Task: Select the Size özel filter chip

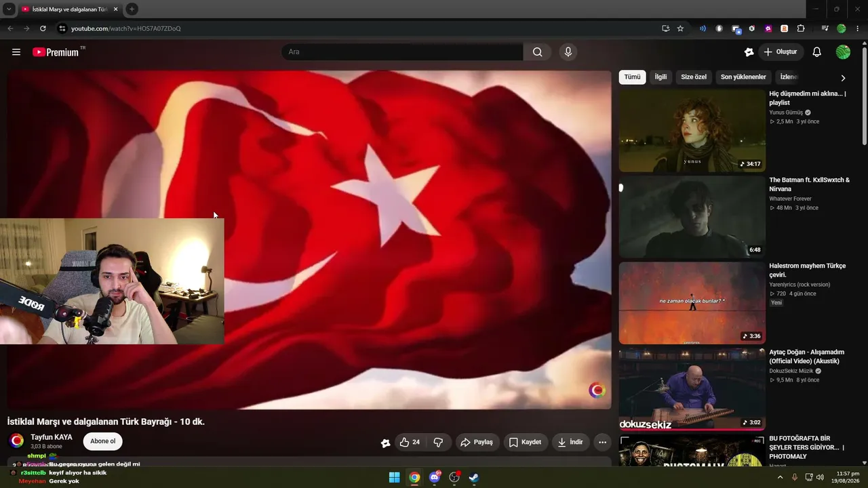Action: (694, 77)
